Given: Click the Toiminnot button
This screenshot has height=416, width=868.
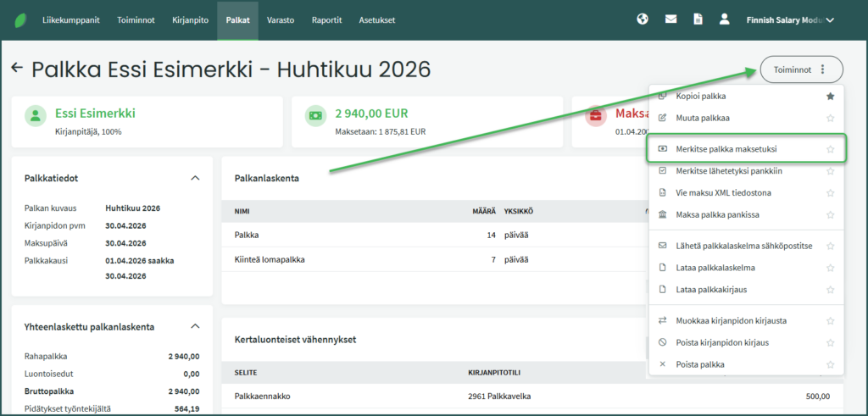Looking at the screenshot, I should [801, 69].
